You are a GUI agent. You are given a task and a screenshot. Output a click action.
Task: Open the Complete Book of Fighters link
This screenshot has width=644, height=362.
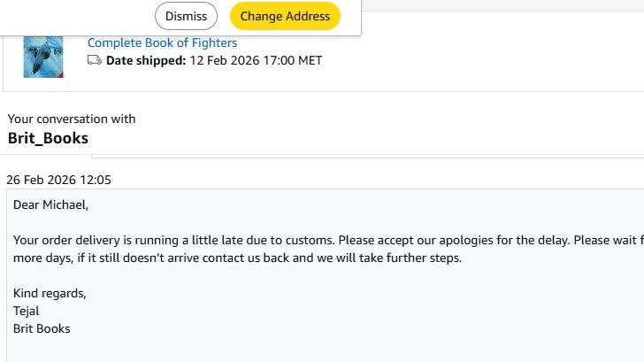click(162, 42)
